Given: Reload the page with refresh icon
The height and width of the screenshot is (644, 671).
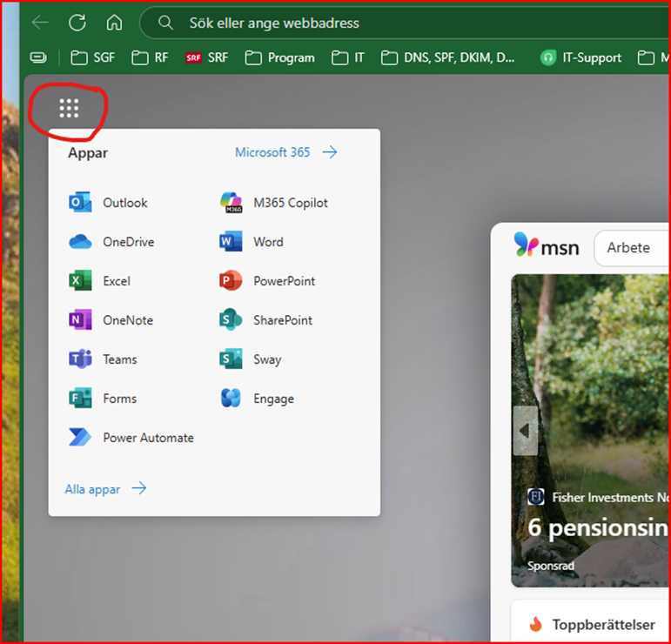Looking at the screenshot, I should tap(77, 23).
